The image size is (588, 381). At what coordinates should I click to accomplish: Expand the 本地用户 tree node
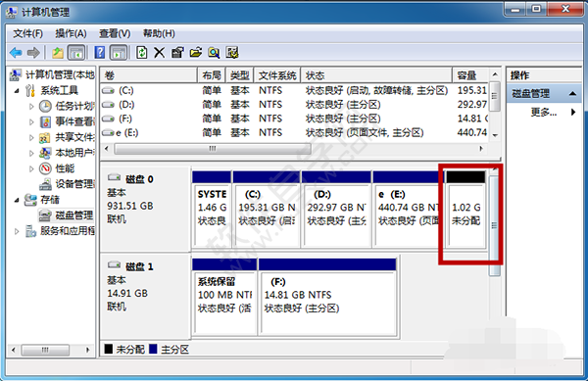coord(31,153)
